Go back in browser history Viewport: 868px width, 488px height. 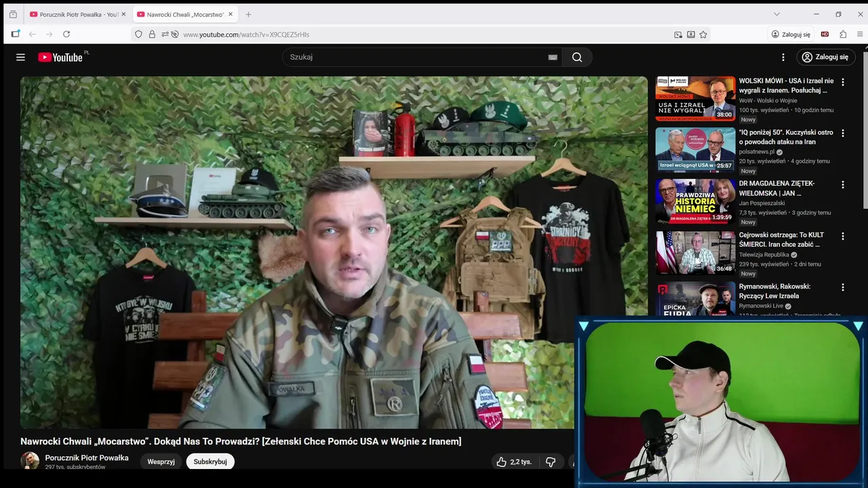32,34
